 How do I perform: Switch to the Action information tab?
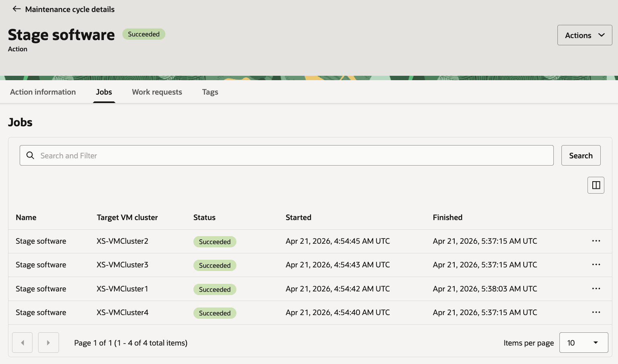43,92
